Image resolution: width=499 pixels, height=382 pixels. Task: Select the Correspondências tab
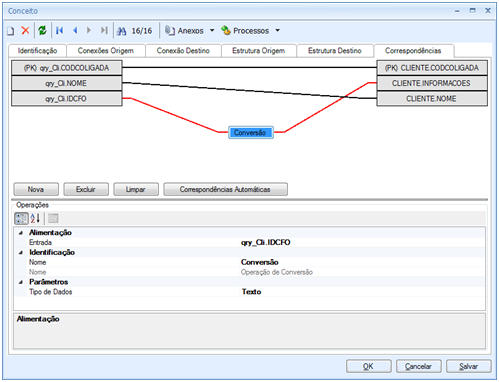413,50
